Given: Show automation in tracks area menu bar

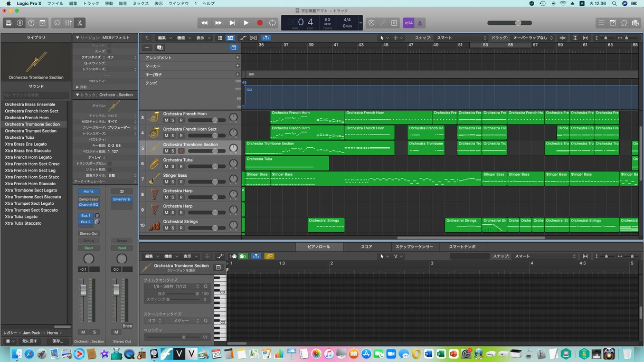Looking at the screenshot, I should click(x=243, y=38).
